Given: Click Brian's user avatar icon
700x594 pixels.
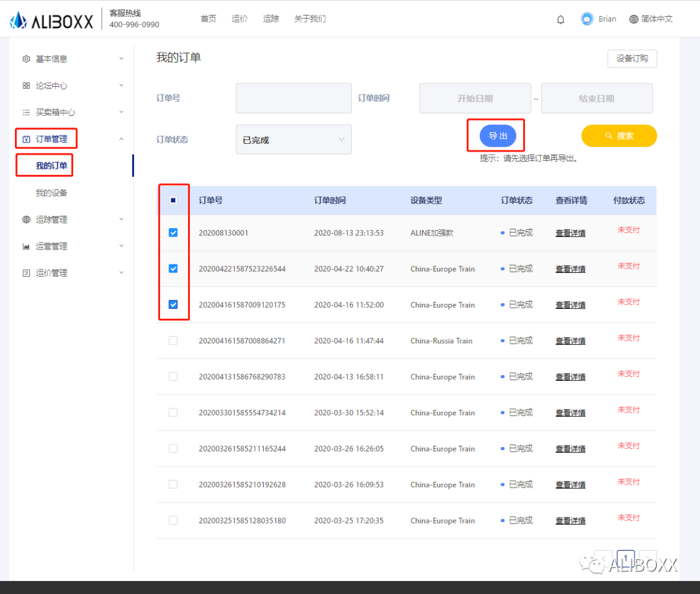Looking at the screenshot, I should tap(587, 19).
